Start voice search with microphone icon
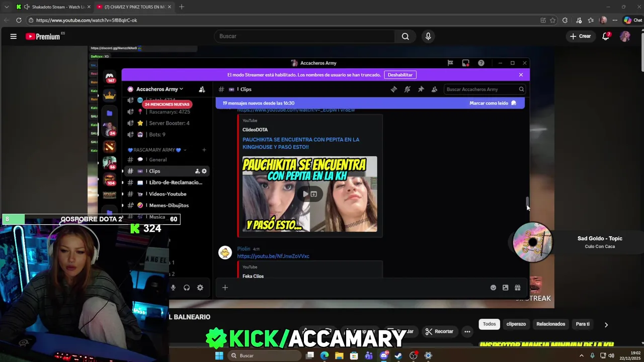The image size is (644, 362). [x=428, y=36]
